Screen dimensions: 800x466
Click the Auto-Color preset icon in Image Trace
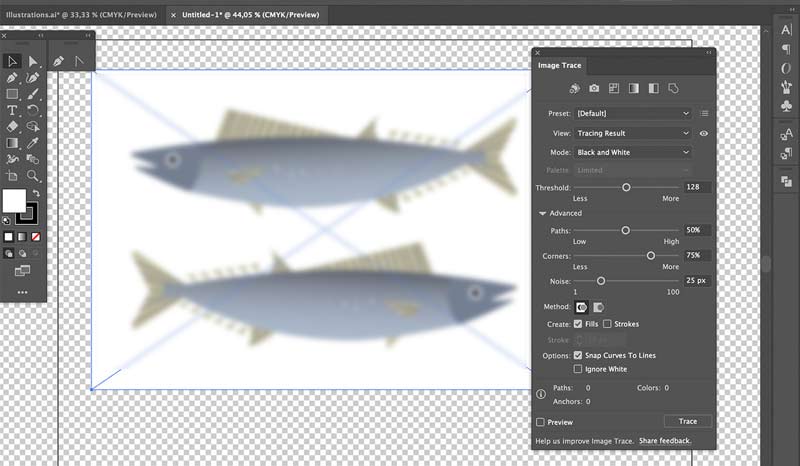tap(575, 89)
